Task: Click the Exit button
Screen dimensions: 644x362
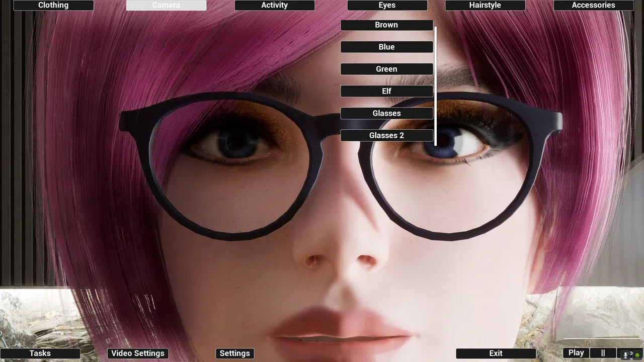Action: (496, 353)
